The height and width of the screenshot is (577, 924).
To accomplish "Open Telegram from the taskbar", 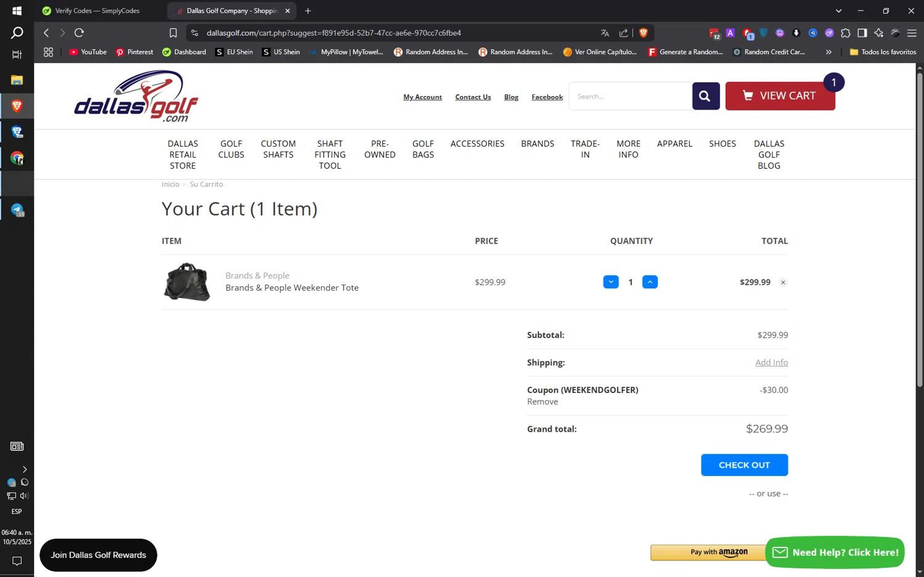I will click(x=17, y=210).
